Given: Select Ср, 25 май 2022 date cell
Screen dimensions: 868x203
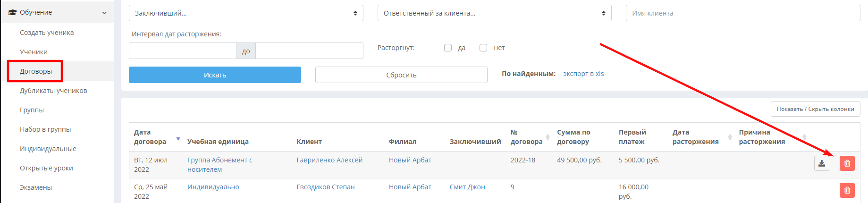Looking at the screenshot, I should (x=151, y=192).
